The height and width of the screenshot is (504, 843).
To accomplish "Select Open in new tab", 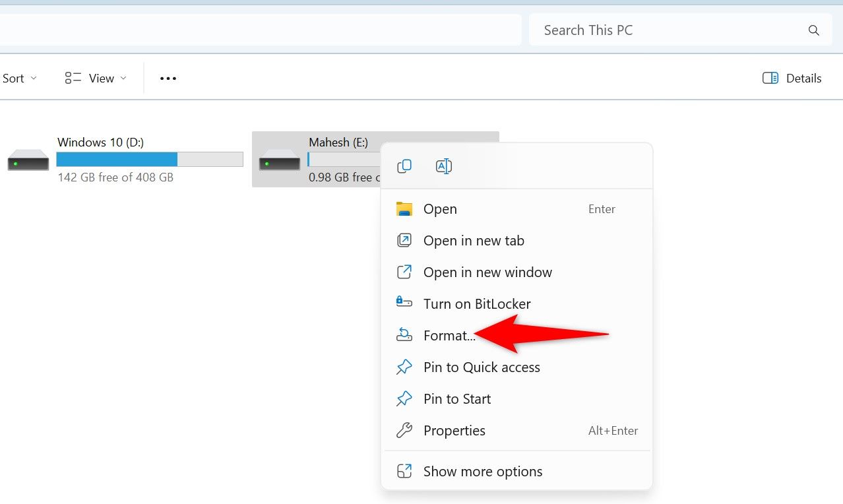I will click(x=474, y=241).
